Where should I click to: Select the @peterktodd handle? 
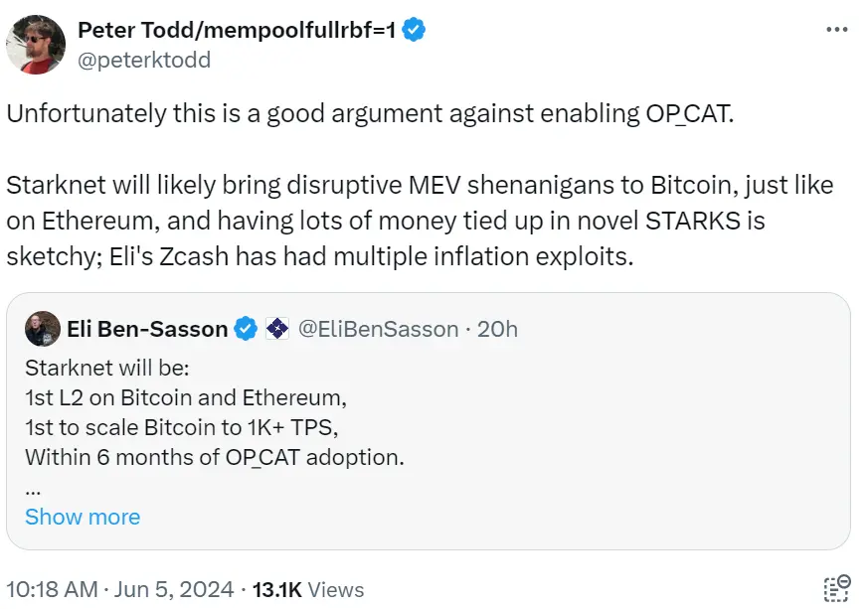[145, 60]
